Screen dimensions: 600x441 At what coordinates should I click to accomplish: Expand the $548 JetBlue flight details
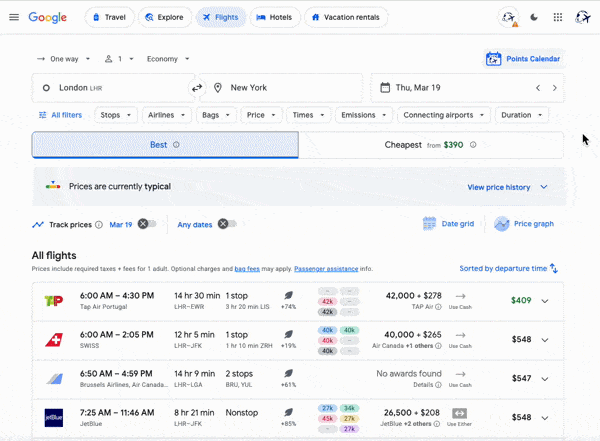tap(545, 418)
